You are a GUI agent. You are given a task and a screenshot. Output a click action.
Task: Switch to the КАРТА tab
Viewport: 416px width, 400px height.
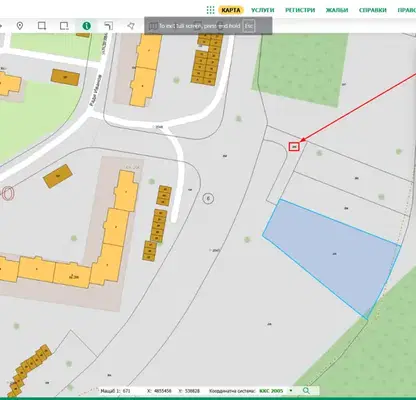[x=231, y=10]
